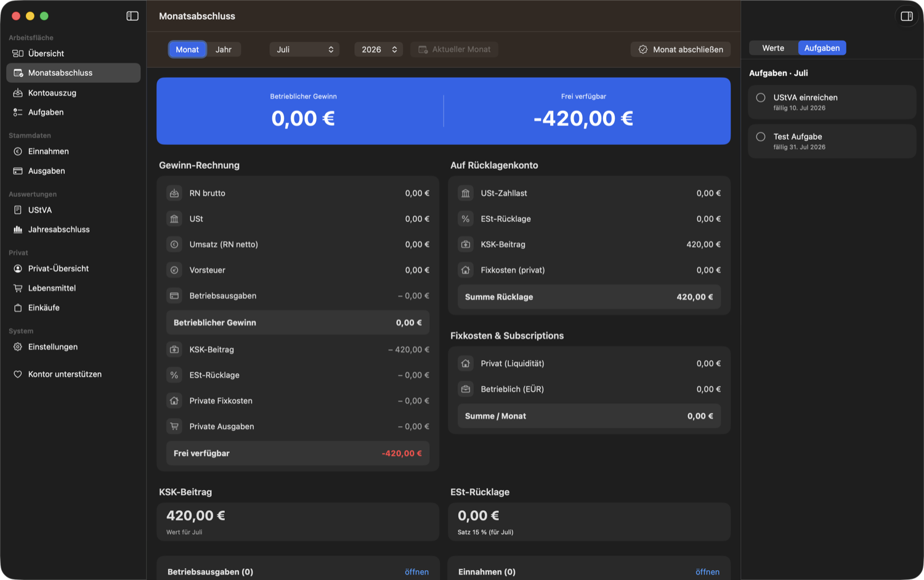This screenshot has width=924, height=580.
Task: Click the Kontoauszug sidebar icon
Action: click(x=18, y=93)
